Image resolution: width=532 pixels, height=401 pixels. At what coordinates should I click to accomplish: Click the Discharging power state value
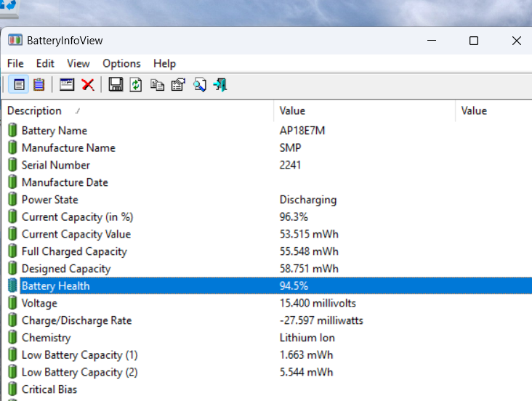[308, 200]
